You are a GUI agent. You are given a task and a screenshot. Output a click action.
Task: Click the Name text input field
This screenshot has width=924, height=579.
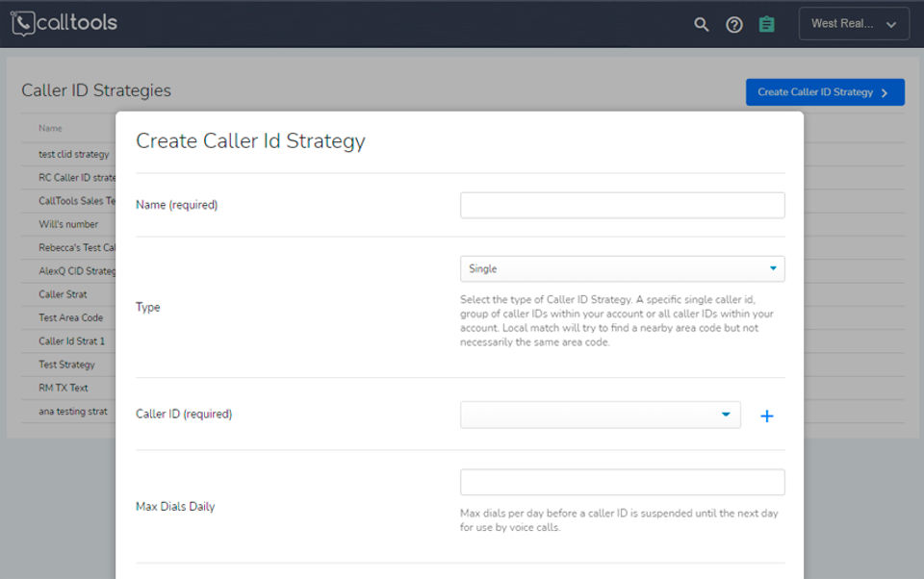[622, 205]
